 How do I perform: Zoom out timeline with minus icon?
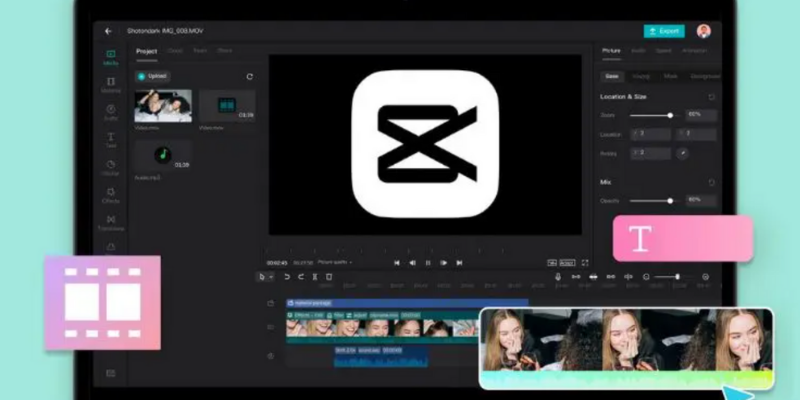pyautogui.click(x=646, y=277)
